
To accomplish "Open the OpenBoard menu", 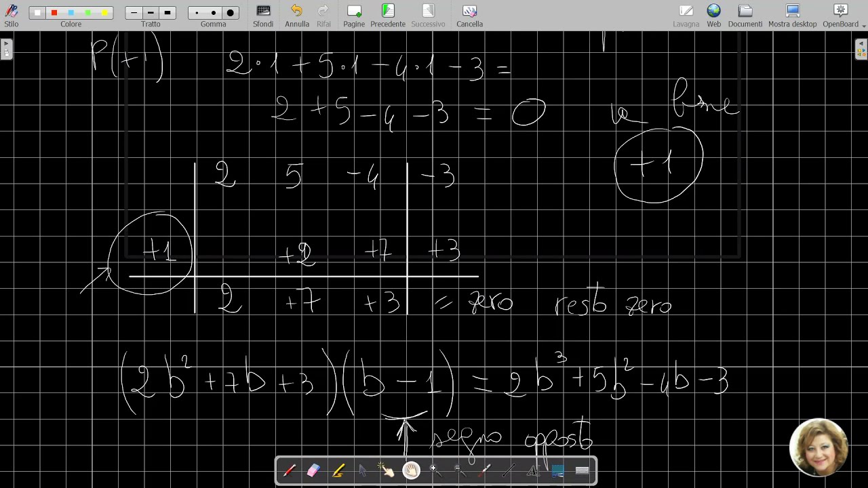I will pos(841,15).
